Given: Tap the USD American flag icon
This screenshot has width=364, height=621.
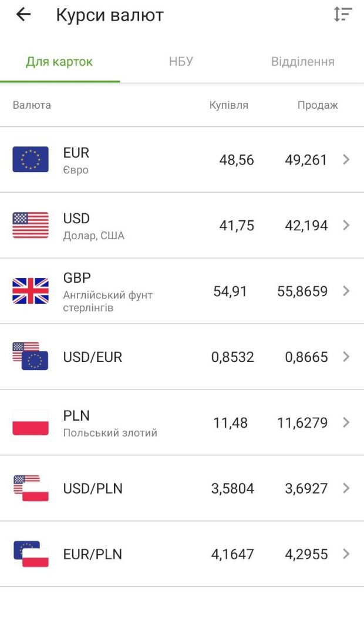Looking at the screenshot, I should point(31,225).
